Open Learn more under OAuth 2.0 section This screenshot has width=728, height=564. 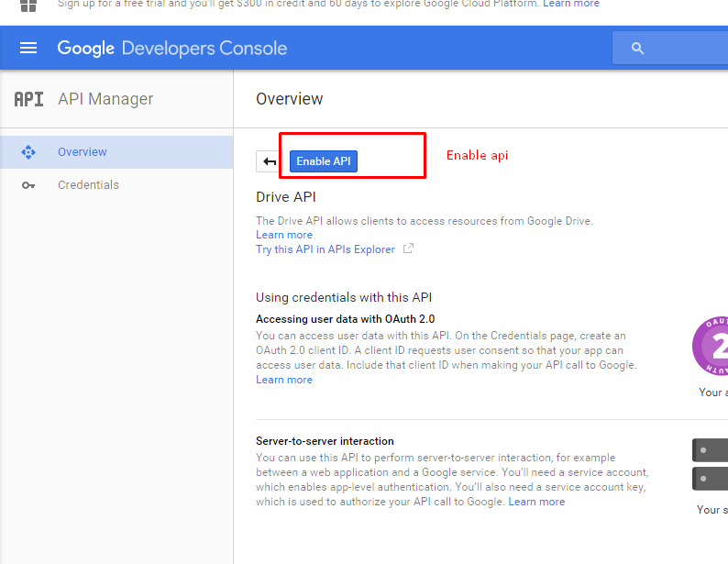point(284,380)
